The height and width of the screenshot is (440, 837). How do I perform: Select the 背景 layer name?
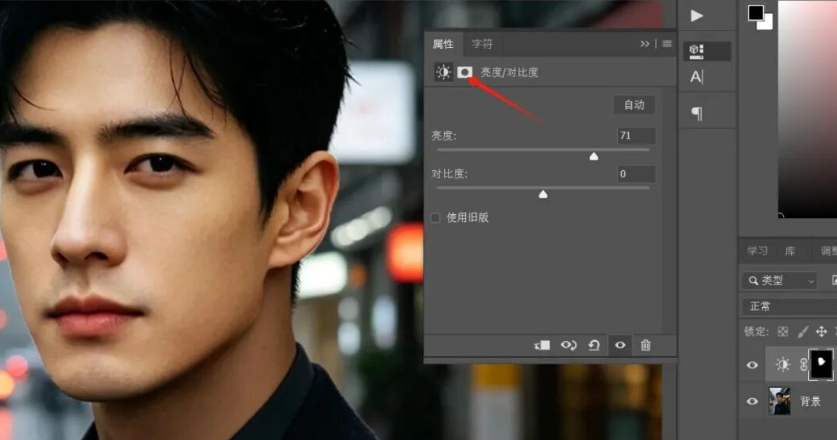coord(810,401)
